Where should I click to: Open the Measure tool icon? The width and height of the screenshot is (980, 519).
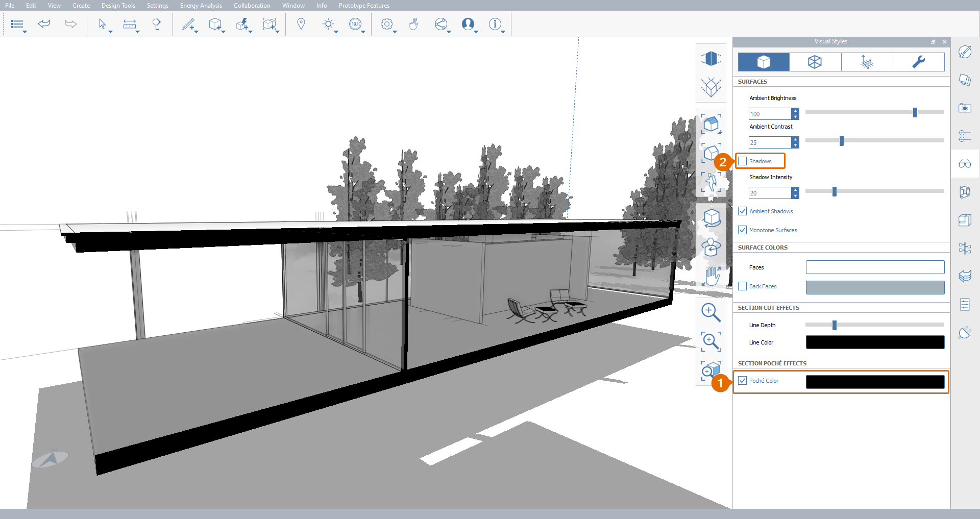[130, 23]
